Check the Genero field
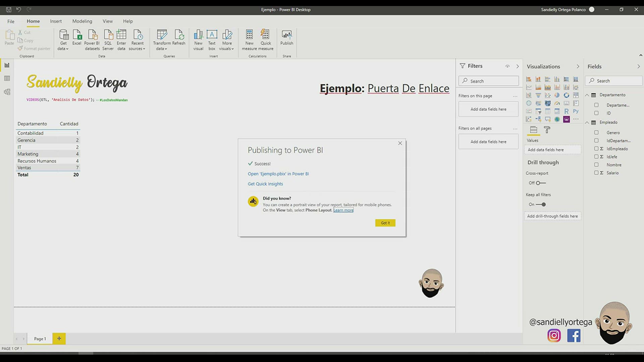The image size is (644, 362). (x=596, y=133)
